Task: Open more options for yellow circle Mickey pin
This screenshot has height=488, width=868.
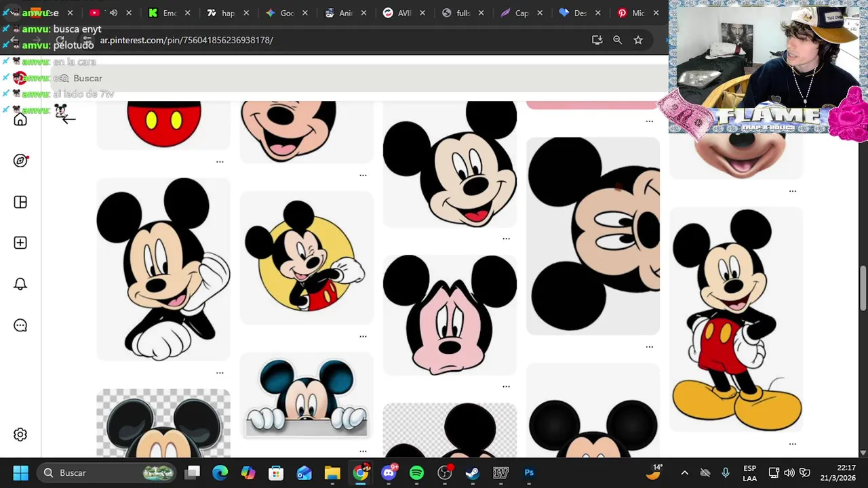Action: [363, 336]
